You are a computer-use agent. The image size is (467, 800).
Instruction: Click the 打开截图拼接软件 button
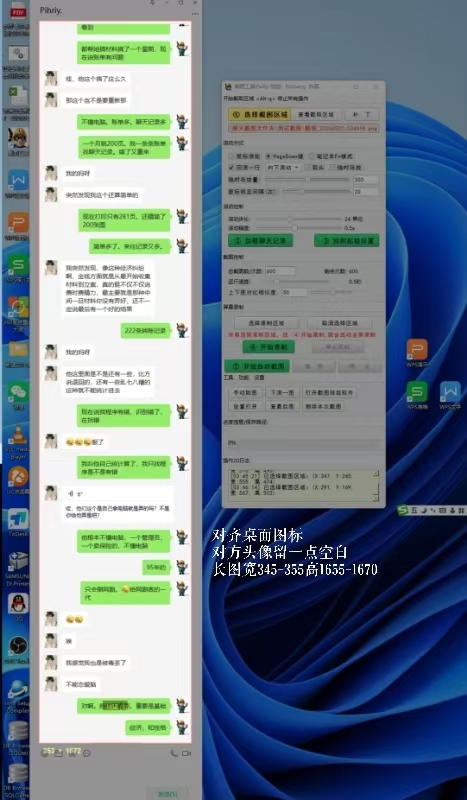point(329,392)
